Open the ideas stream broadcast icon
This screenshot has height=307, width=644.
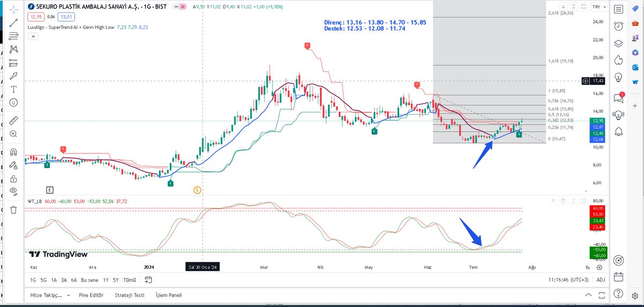pos(619,114)
